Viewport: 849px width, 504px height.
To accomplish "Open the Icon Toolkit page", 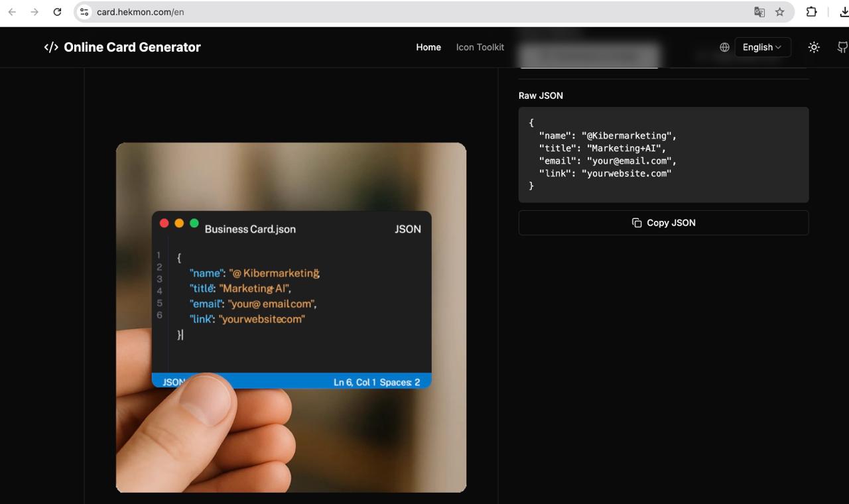I will [480, 47].
